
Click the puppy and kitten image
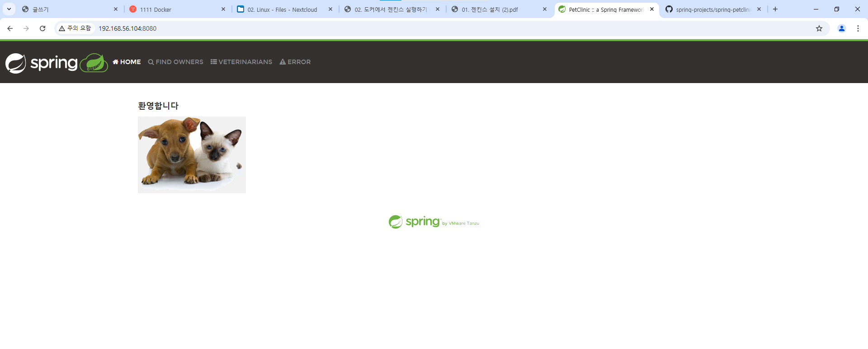point(192,155)
